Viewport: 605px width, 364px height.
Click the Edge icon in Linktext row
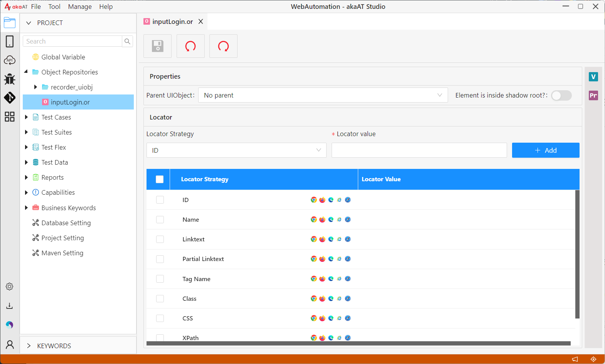pos(331,239)
